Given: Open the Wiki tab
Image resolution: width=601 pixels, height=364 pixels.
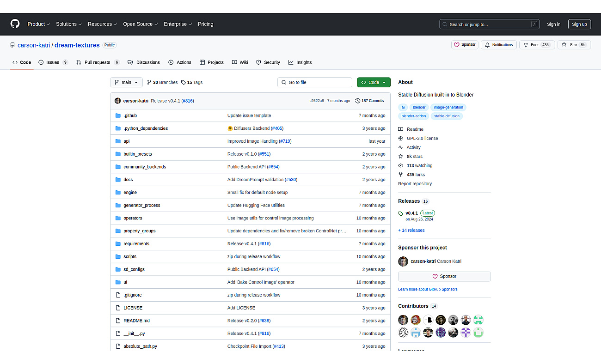Looking at the screenshot, I should (x=240, y=62).
